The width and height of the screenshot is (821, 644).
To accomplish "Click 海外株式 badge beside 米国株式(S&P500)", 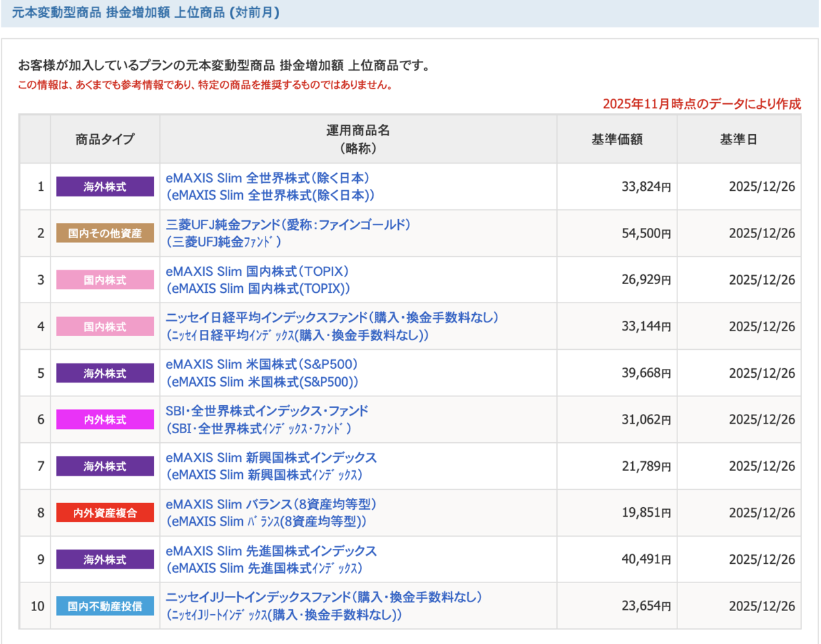I will 105,373.
